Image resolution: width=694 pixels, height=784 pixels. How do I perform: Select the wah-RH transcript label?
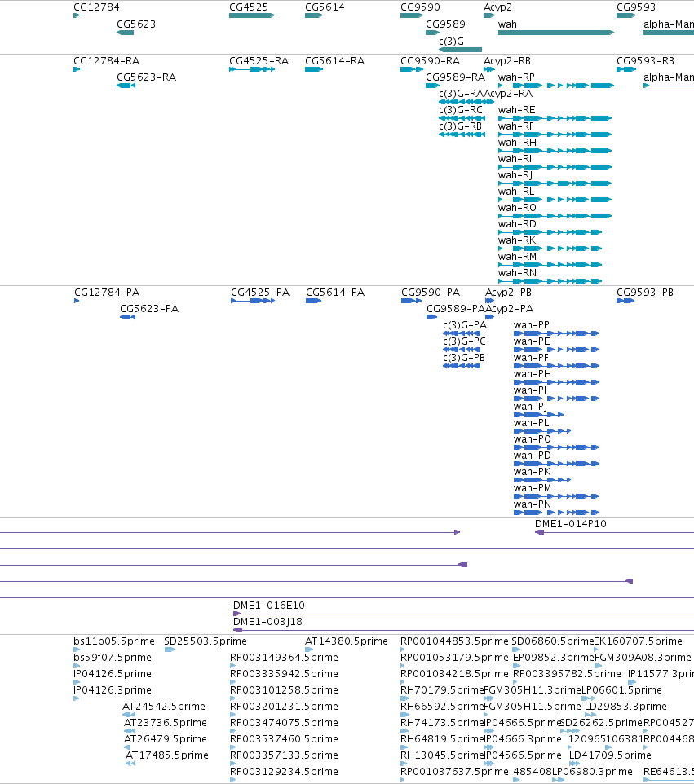pos(517,142)
